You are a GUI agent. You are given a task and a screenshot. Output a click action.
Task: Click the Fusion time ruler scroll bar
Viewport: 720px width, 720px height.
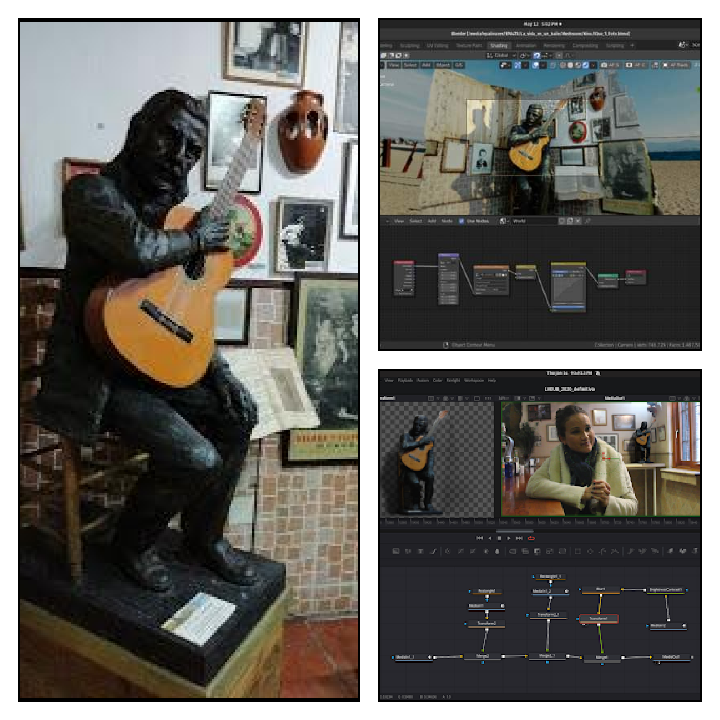[515, 531]
